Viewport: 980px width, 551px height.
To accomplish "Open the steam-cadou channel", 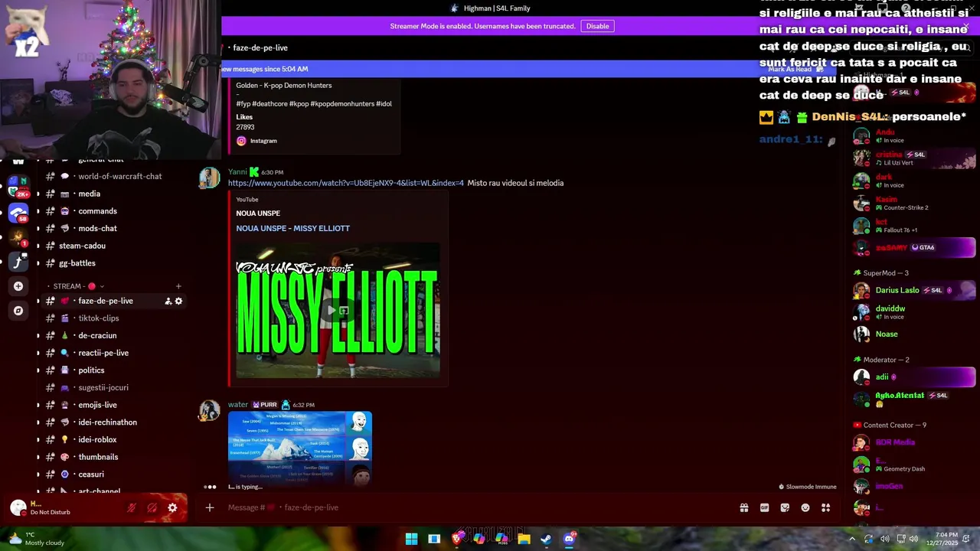I will point(82,246).
